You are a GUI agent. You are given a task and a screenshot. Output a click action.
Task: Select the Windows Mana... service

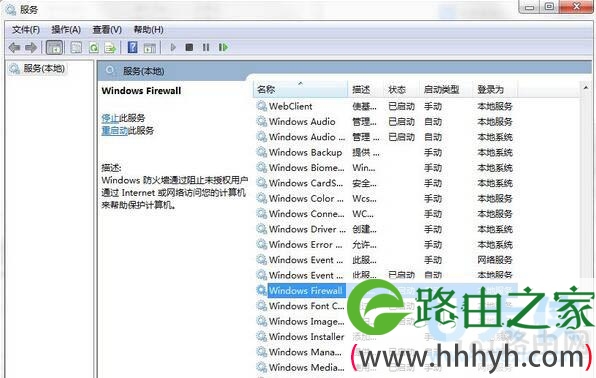click(305, 352)
